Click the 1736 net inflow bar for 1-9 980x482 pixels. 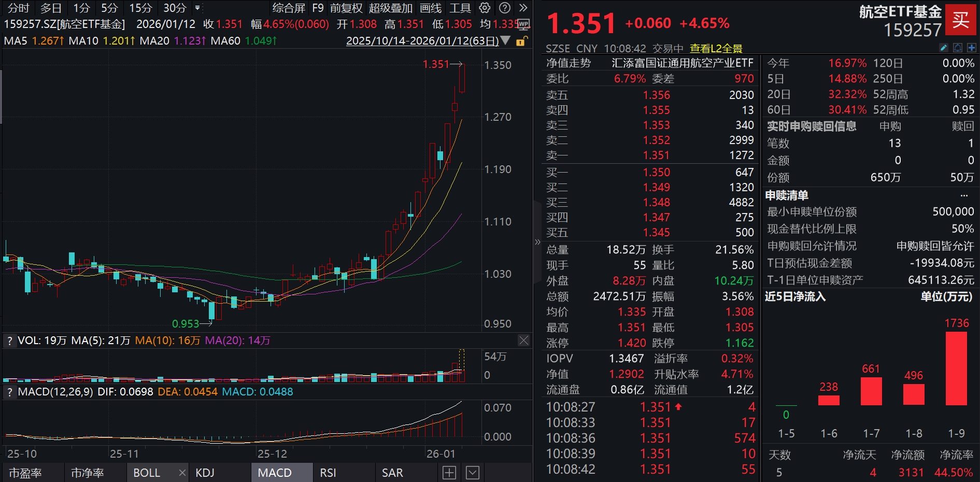coord(957,368)
